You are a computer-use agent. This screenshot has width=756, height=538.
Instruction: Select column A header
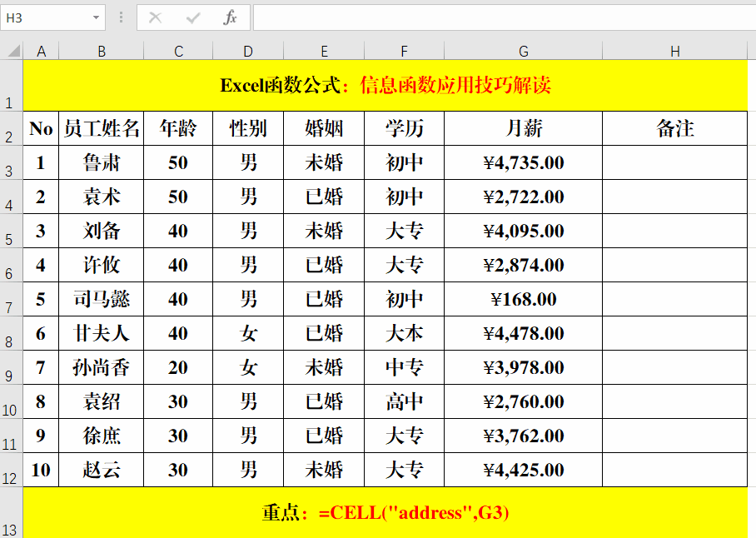[x=40, y=51]
